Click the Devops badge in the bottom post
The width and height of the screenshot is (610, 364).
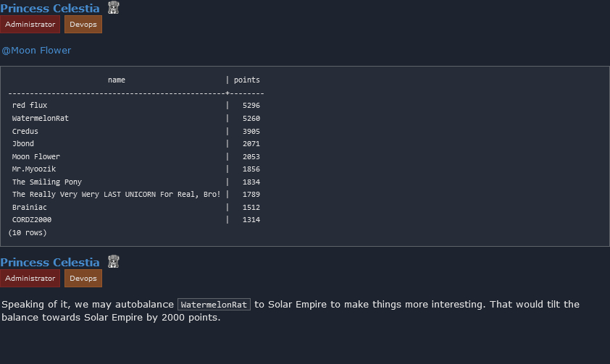coord(83,279)
